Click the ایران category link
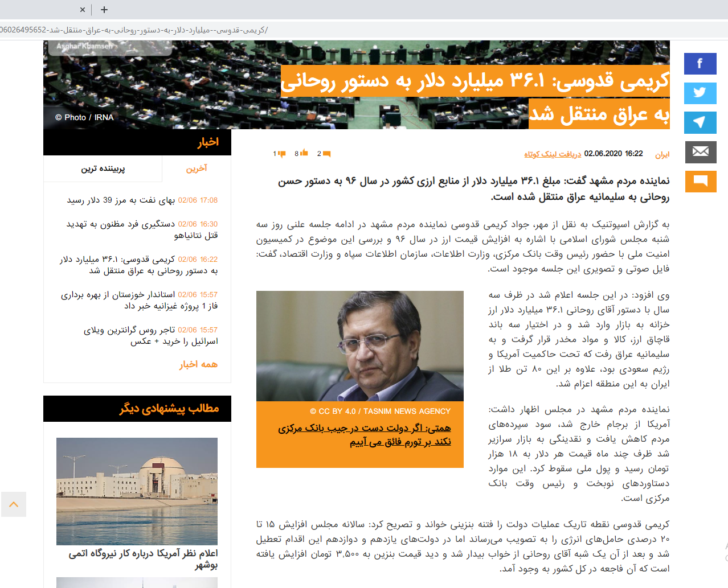The image size is (728, 588). (x=662, y=155)
